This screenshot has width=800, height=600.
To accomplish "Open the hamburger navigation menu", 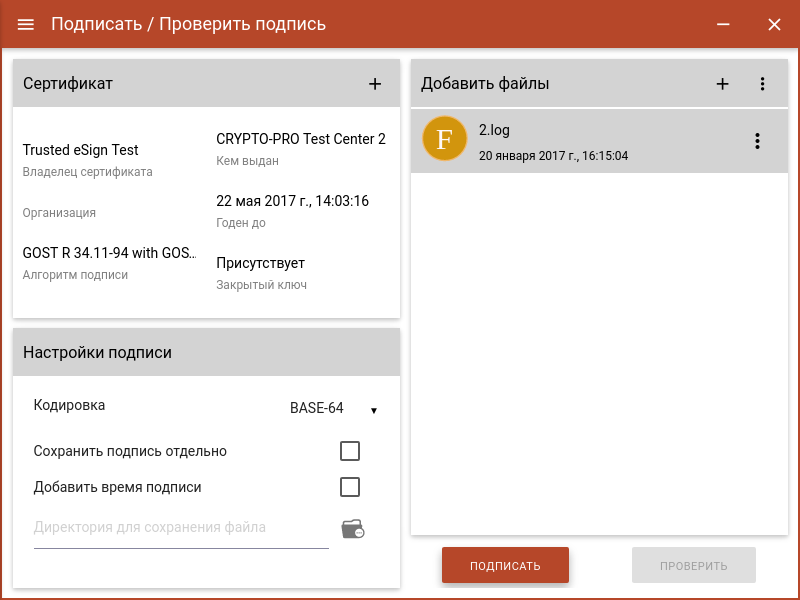I will pos(26,24).
